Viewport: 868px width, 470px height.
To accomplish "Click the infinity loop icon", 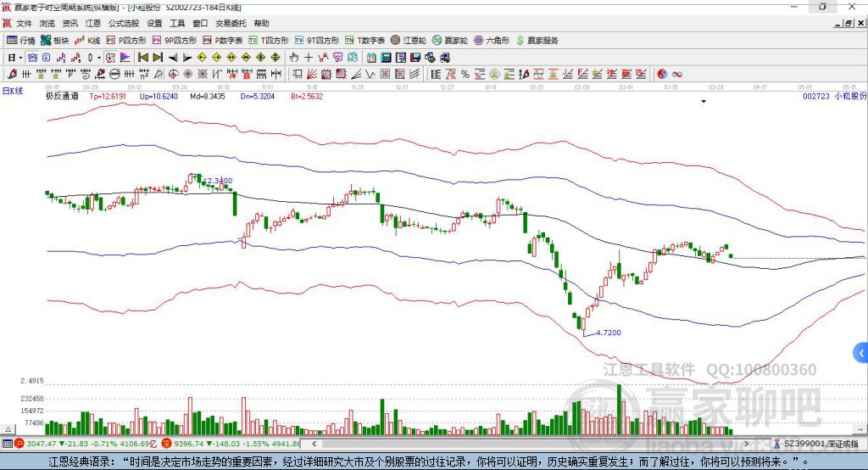I will (677, 74).
